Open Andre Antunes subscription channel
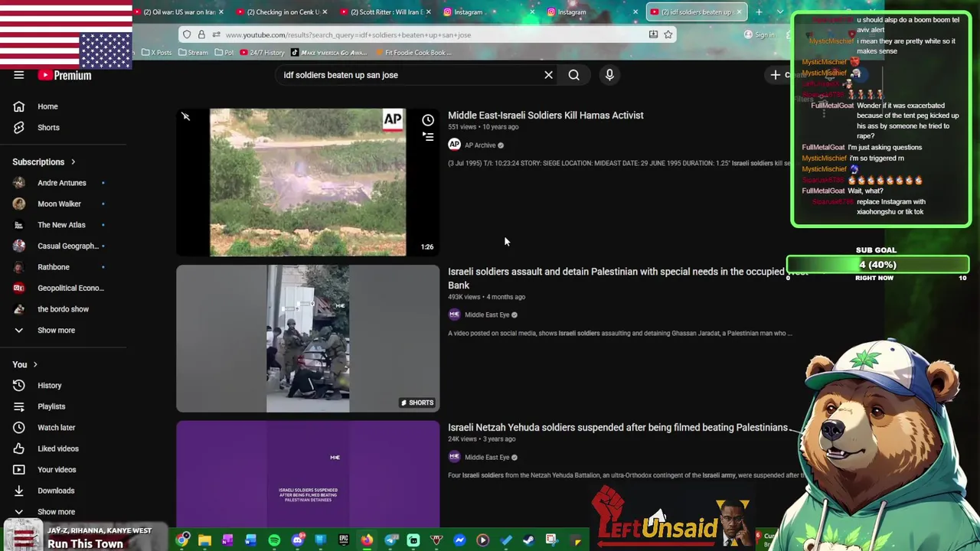 click(61, 183)
